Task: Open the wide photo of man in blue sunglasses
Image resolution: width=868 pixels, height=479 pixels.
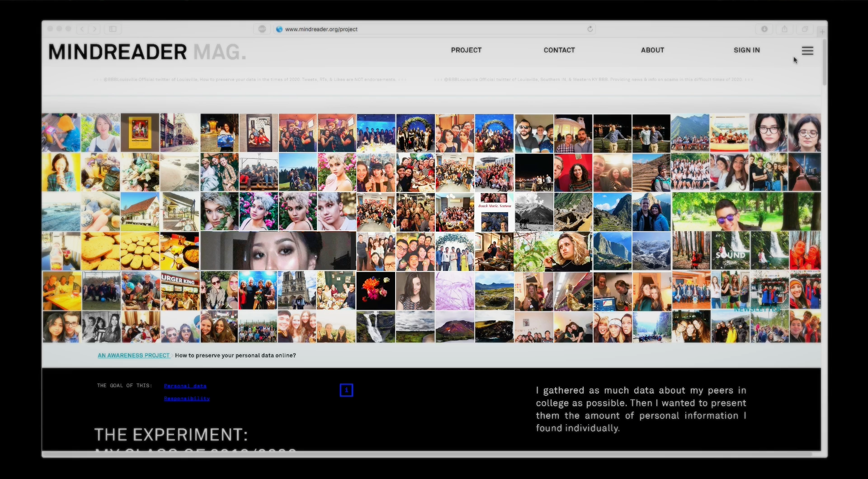Action: pyautogui.click(x=746, y=212)
